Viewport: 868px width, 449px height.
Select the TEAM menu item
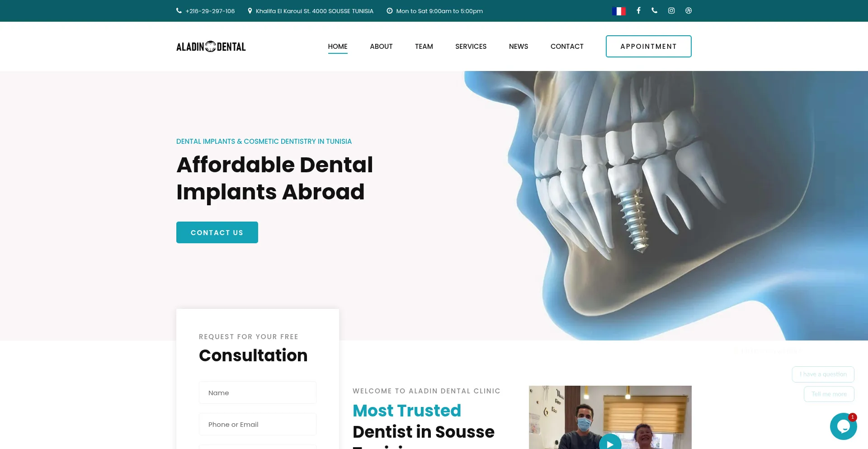[424, 46]
